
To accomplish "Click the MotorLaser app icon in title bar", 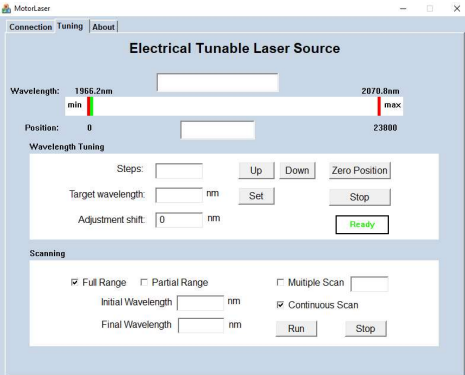I will [x=6, y=8].
